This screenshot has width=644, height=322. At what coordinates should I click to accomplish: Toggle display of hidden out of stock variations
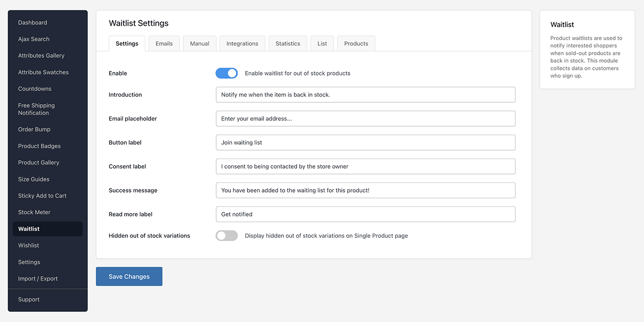click(x=226, y=235)
